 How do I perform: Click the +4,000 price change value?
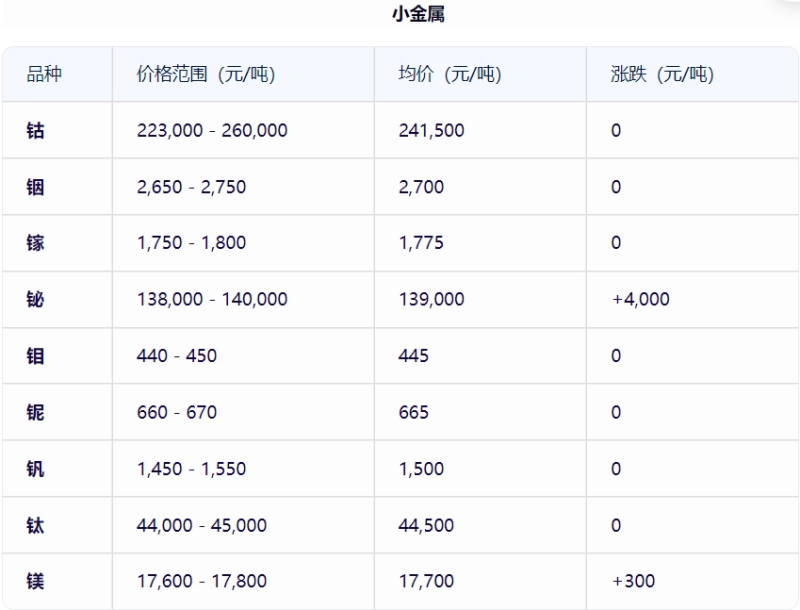coord(640,299)
